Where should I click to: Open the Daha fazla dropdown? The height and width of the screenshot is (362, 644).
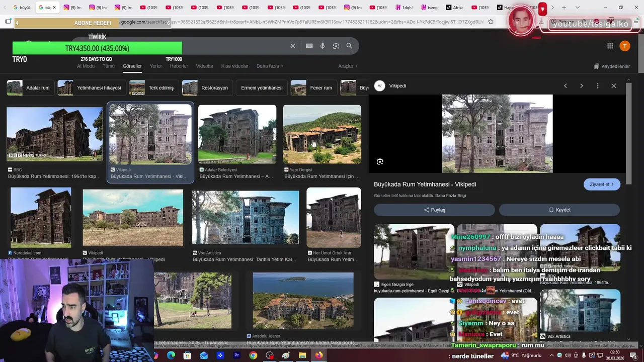(270, 66)
